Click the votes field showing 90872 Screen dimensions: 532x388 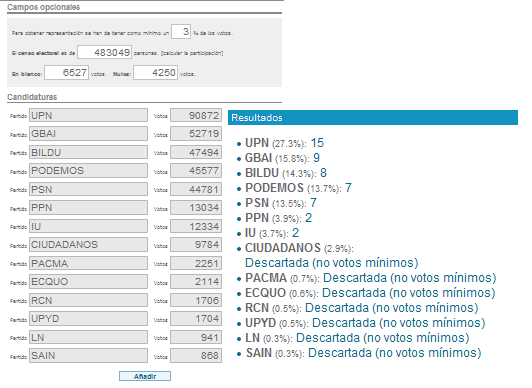point(196,115)
